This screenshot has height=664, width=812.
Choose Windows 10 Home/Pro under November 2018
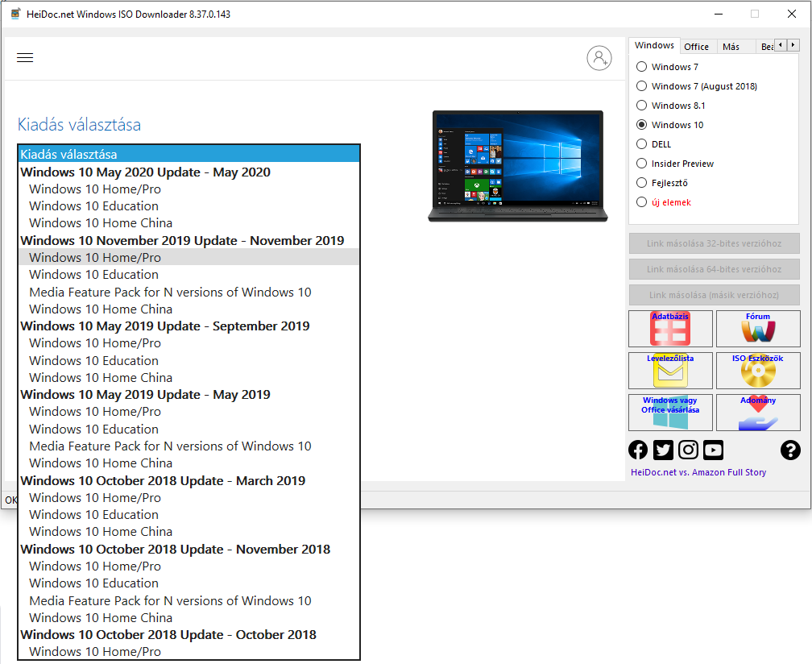point(189,566)
